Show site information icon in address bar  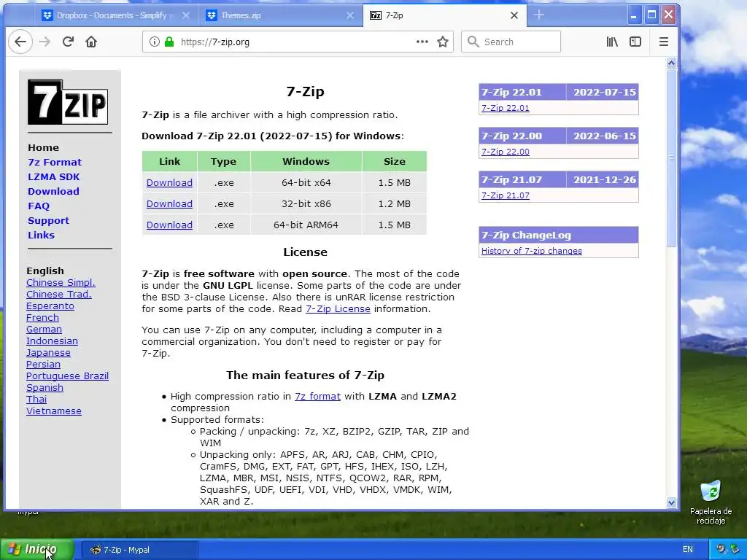pyautogui.click(x=155, y=42)
